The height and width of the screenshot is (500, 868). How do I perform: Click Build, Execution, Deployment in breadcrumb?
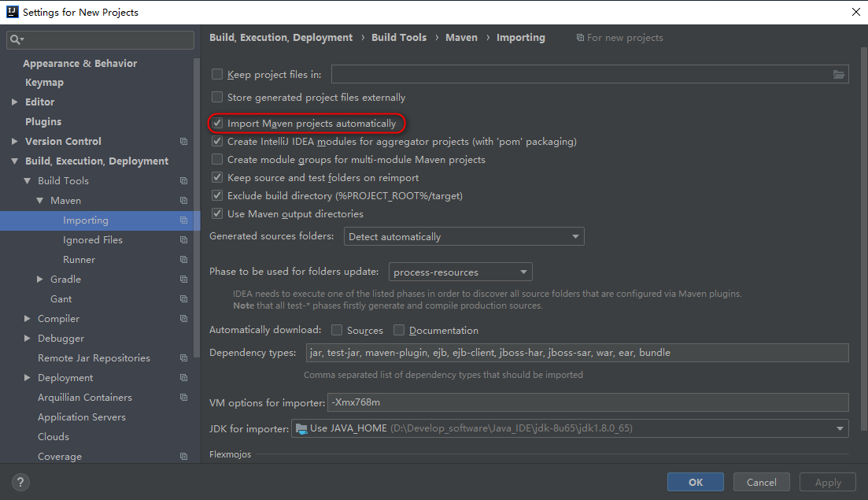coord(281,37)
